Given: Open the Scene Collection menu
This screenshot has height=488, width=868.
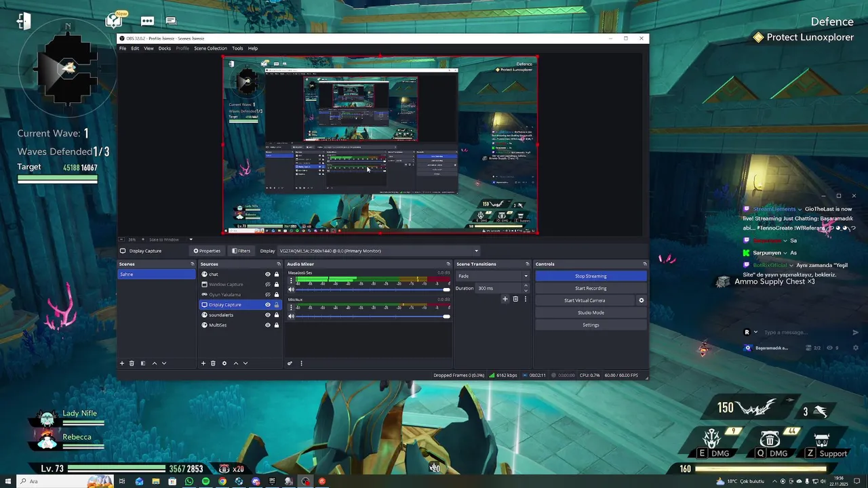Looking at the screenshot, I should 210,48.
